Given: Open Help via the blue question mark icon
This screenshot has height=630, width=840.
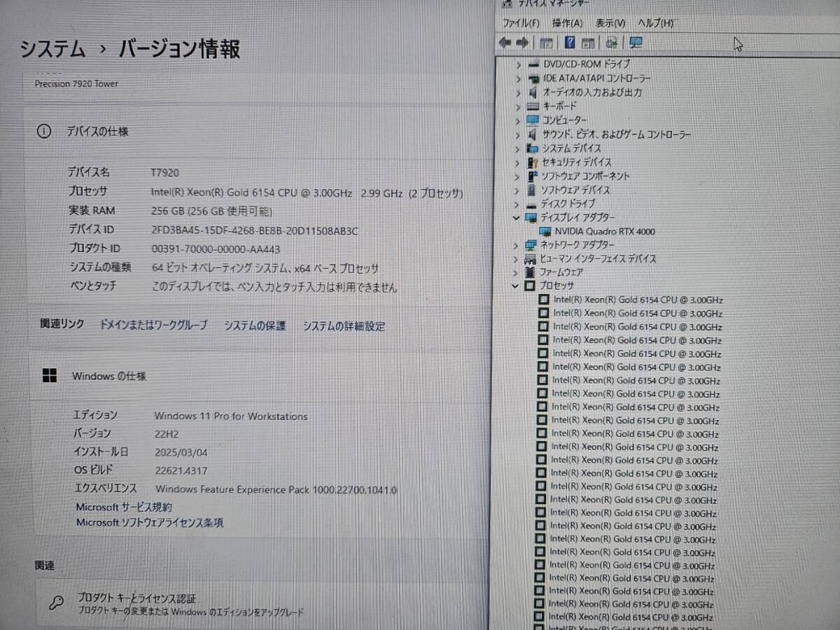Looking at the screenshot, I should coord(570,43).
